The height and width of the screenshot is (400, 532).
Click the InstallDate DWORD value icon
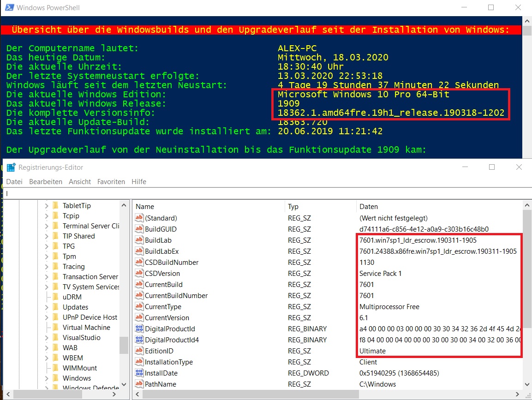[139, 373]
